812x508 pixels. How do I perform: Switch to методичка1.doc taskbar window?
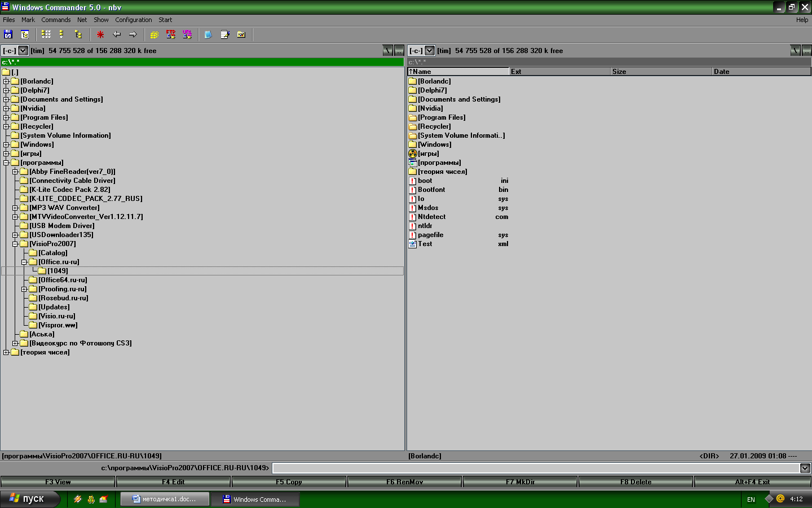[165, 499]
